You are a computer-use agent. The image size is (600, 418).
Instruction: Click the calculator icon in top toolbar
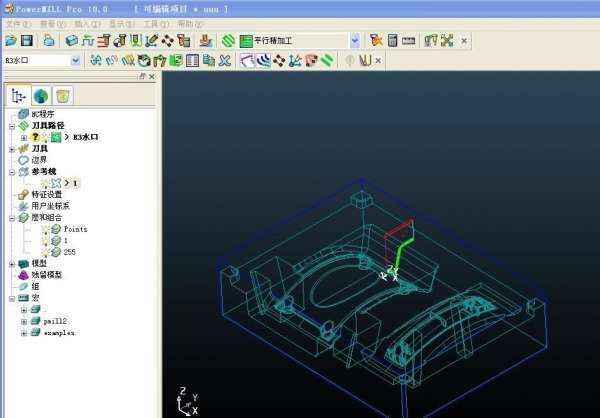391,41
